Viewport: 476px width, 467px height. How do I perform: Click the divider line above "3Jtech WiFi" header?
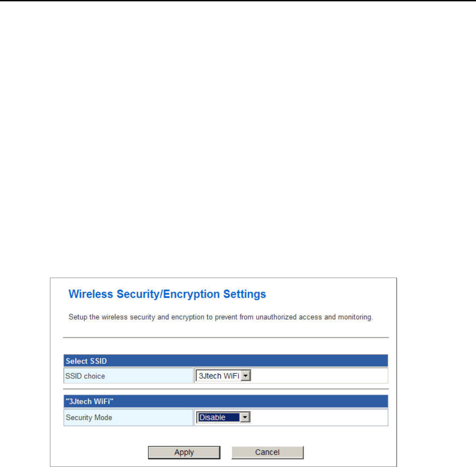226,389
